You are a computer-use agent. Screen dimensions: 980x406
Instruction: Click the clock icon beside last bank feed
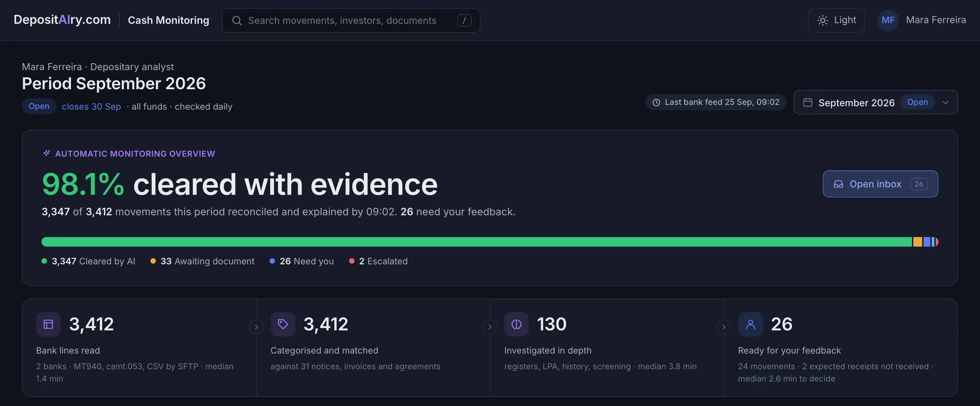[656, 102]
